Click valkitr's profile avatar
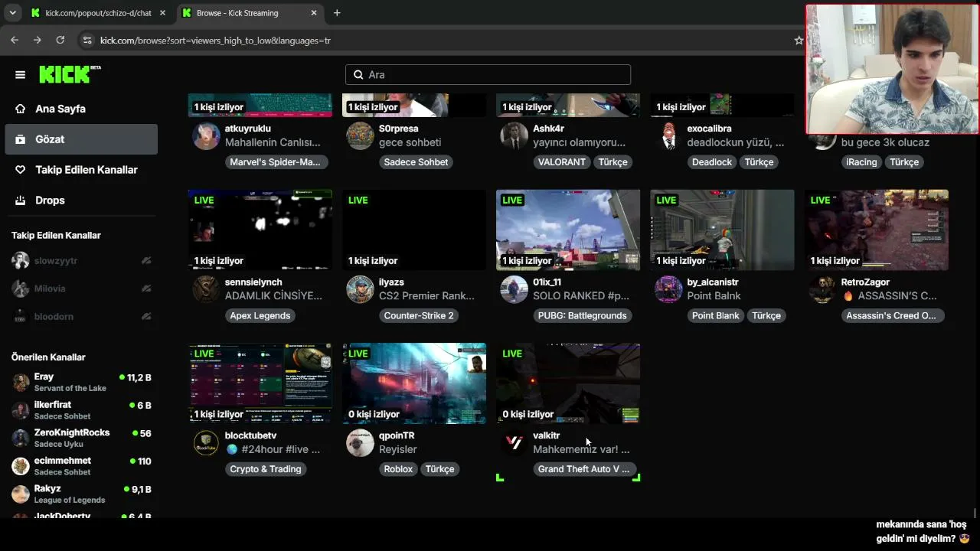Viewport: 980px width, 551px height. click(514, 443)
